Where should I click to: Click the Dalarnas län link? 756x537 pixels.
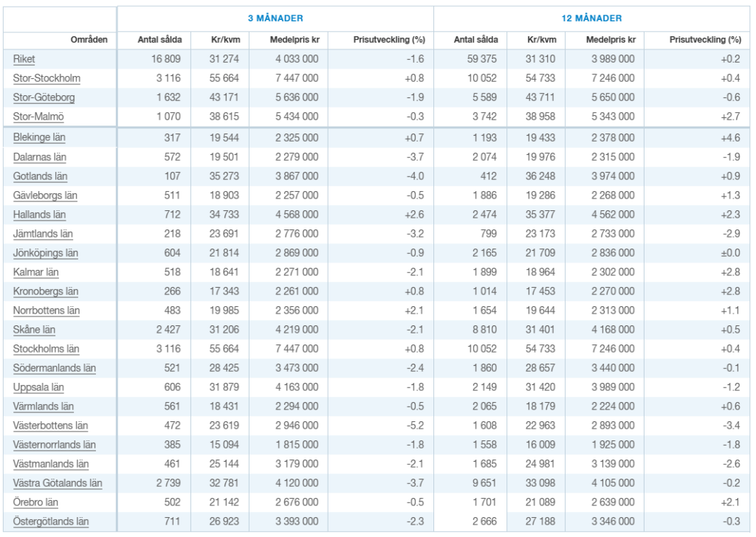pos(40,157)
